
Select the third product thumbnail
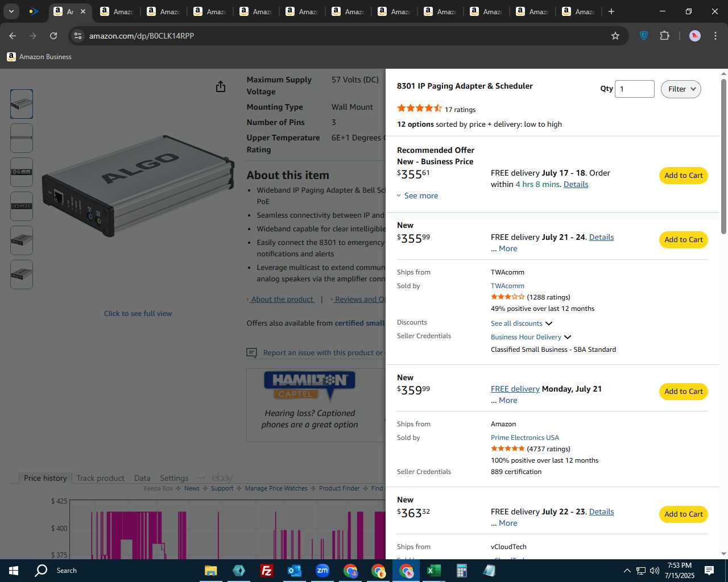point(22,172)
